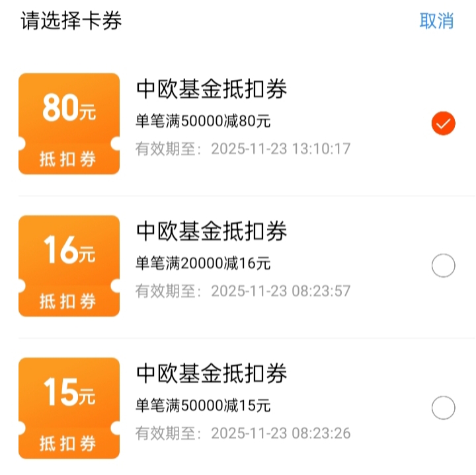Tap expiry date 2025-11-23 13:10:17
The image size is (476, 475).
click(281, 149)
